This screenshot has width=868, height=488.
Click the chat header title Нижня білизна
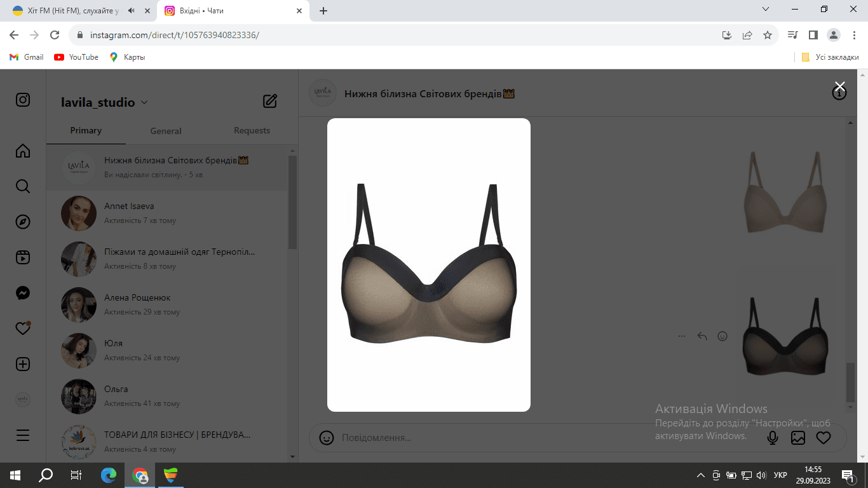tap(429, 93)
